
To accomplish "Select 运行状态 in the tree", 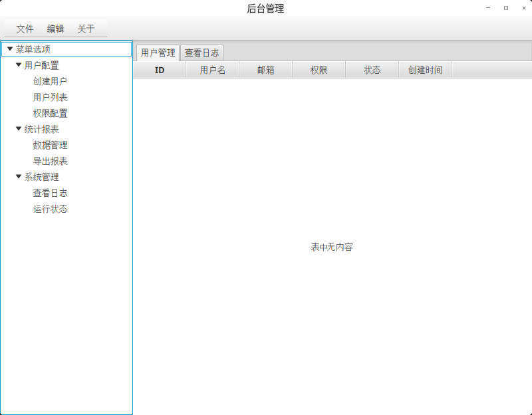I will coord(51,209).
